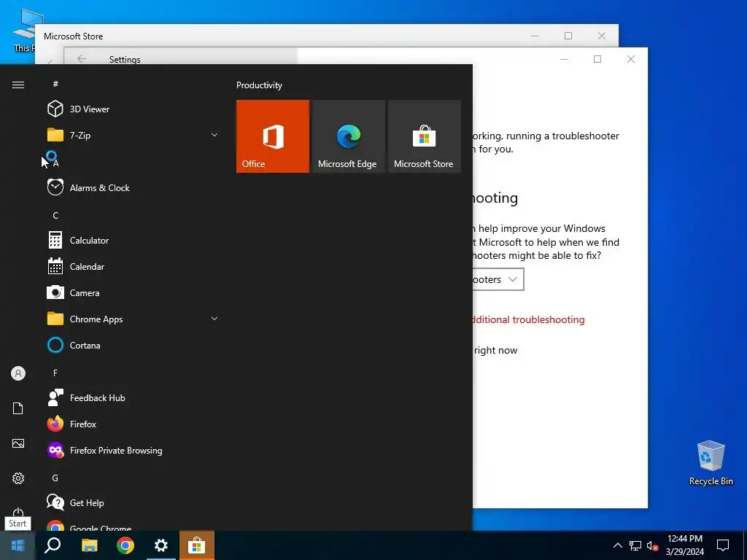This screenshot has height=560, width=747.
Task: Maximize the Settings window
Action: [x=597, y=59]
